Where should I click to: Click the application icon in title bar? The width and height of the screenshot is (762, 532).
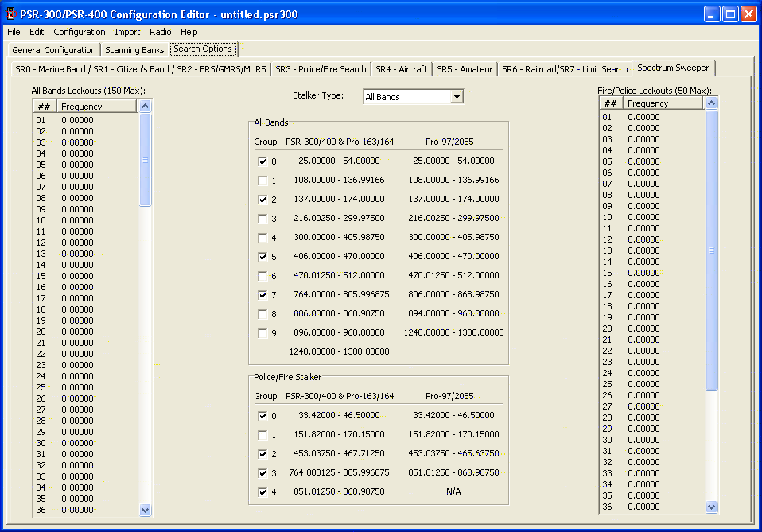pos(11,14)
